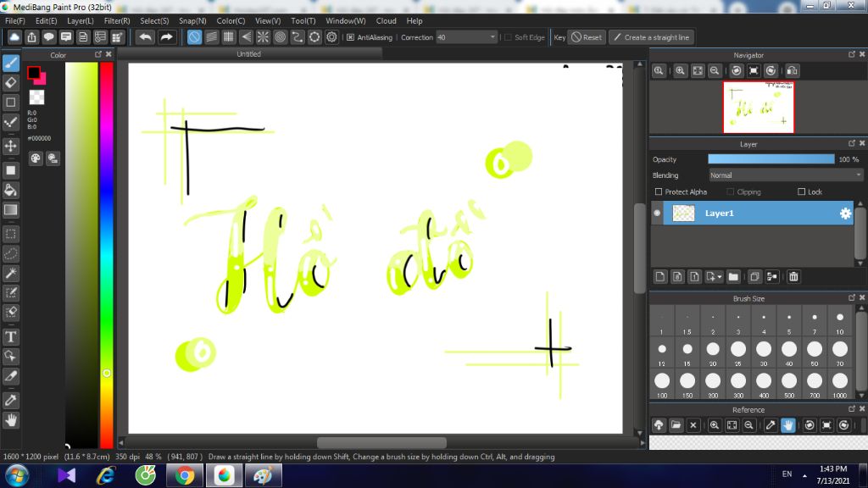Open snap settings gear

click(331, 37)
